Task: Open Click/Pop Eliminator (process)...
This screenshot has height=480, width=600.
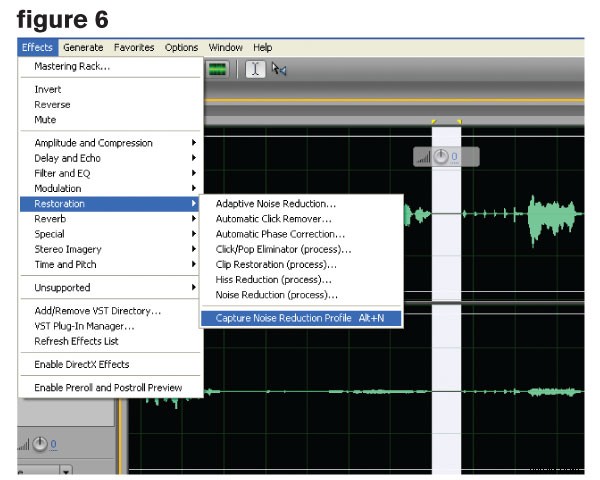Action: [301, 249]
